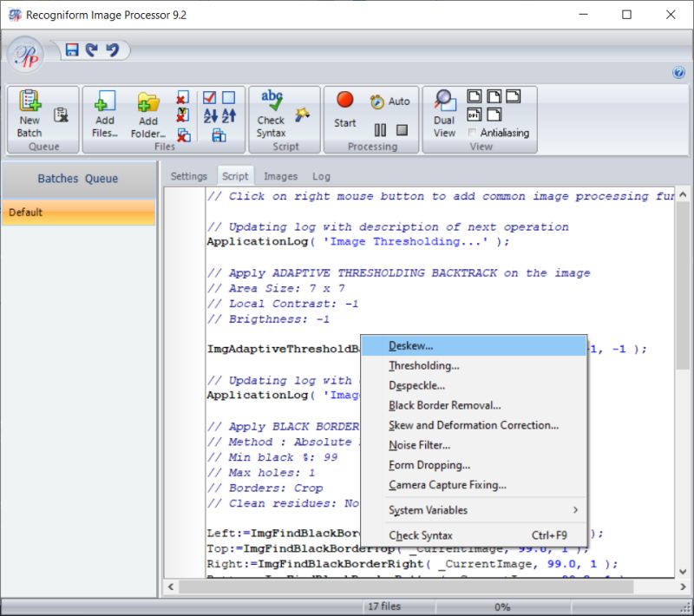This screenshot has width=694, height=616.
Task: Select Noise Filter... from the menu
Action: 474,445
